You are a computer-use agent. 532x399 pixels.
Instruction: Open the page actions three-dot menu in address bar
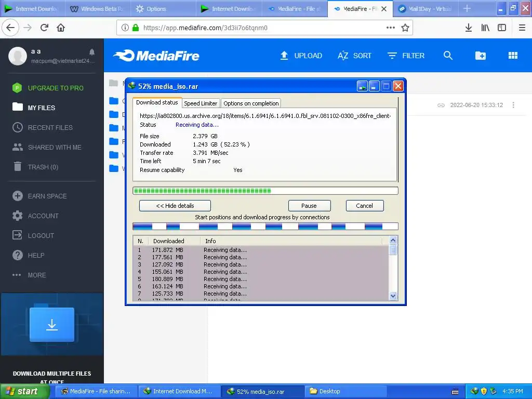[391, 28]
